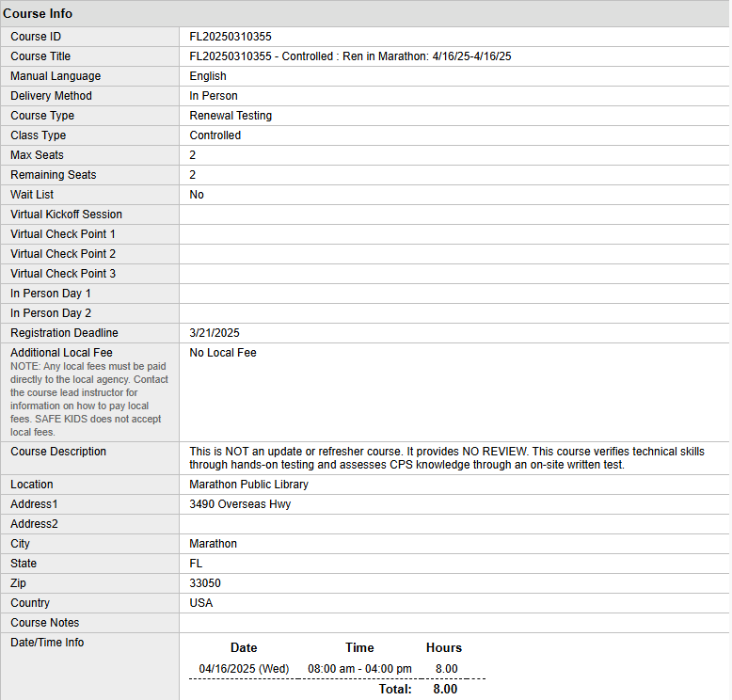
Task: Click the Registration Deadline date 3/21/2025
Action: point(215,333)
